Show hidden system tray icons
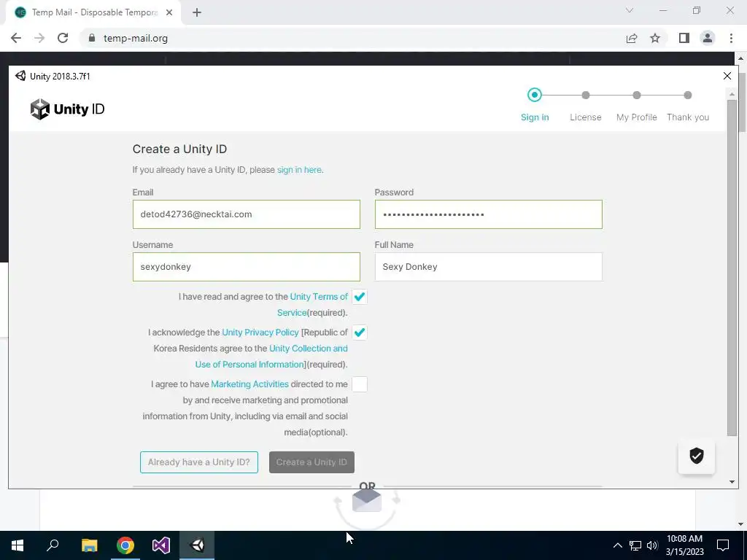 (x=617, y=545)
